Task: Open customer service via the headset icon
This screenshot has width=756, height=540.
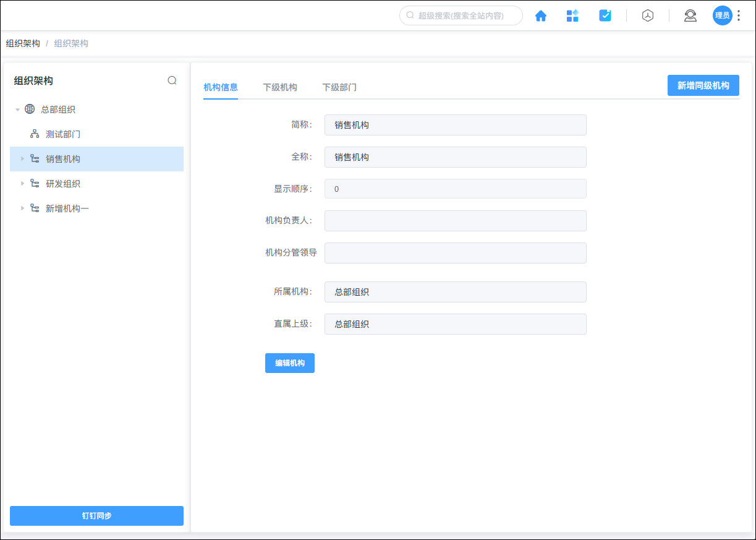Action: tap(690, 15)
